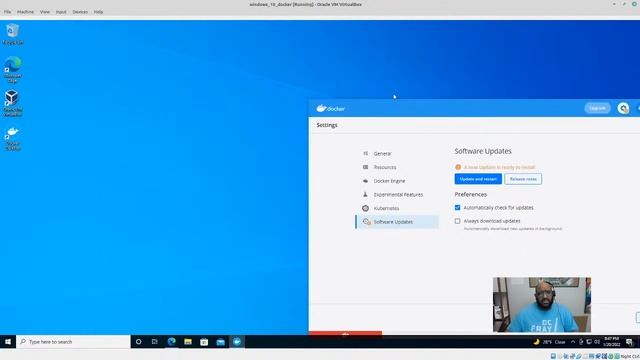Click the Upgrade button in the Docker header
Image resolution: width=640 pixels, height=360 pixels.
[597, 108]
